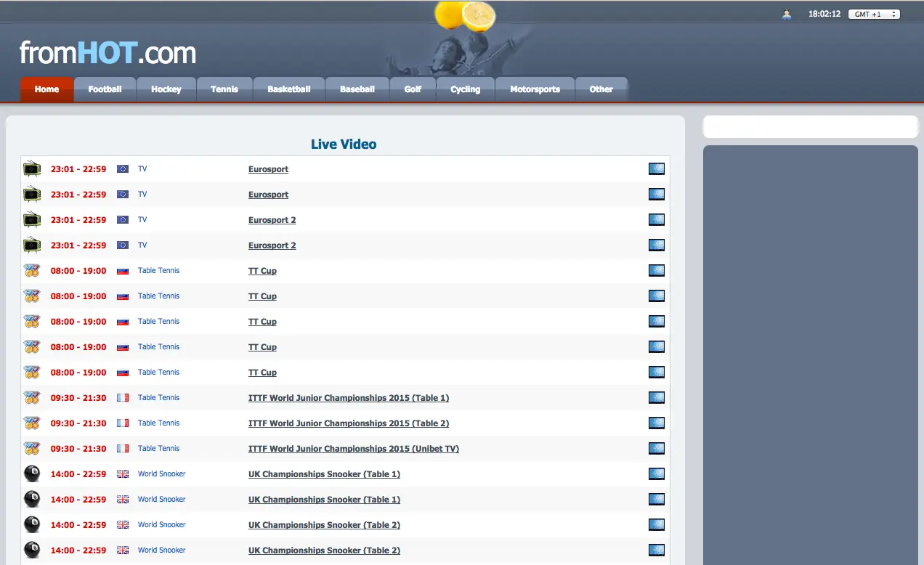Screen dimensions: 924x565
Task: Click Table Tennis category in ITTF (Unibet TV) row
Action: pyautogui.click(x=158, y=448)
